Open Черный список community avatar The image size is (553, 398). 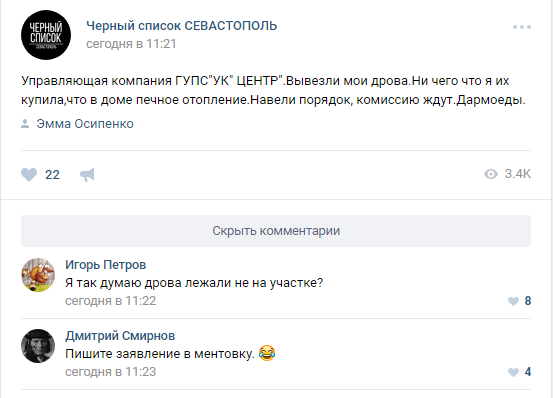46,35
